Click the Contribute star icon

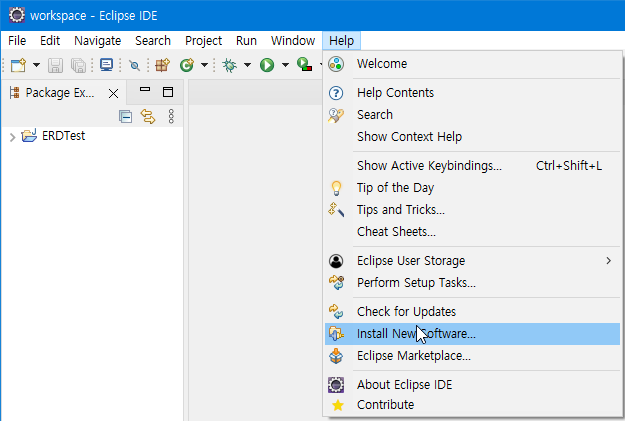click(x=338, y=405)
